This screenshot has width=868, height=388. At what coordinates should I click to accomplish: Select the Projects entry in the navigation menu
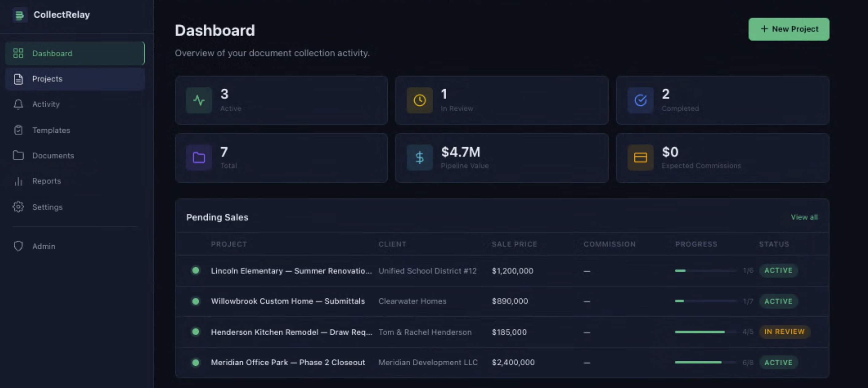point(47,78)
